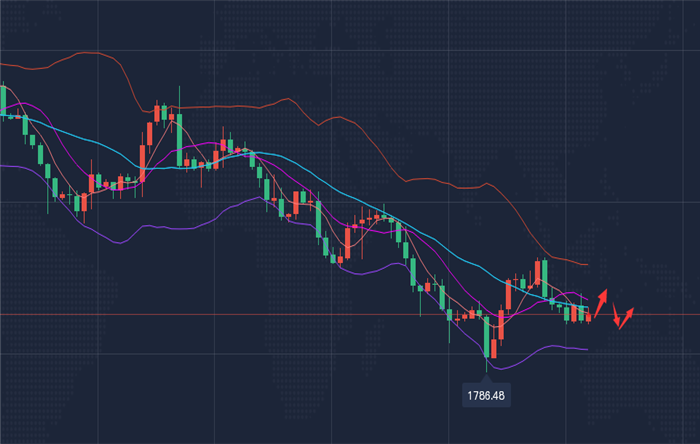This screenshot has height=444, width=700.
Task: Click the lower Bollinger band's right end
Action: coord(585,349)
